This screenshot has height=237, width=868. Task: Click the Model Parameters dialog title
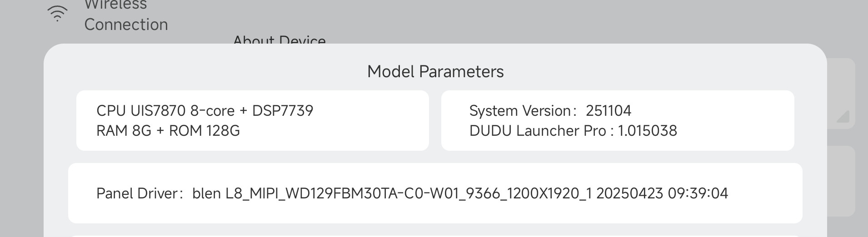(x=435, y=72)
